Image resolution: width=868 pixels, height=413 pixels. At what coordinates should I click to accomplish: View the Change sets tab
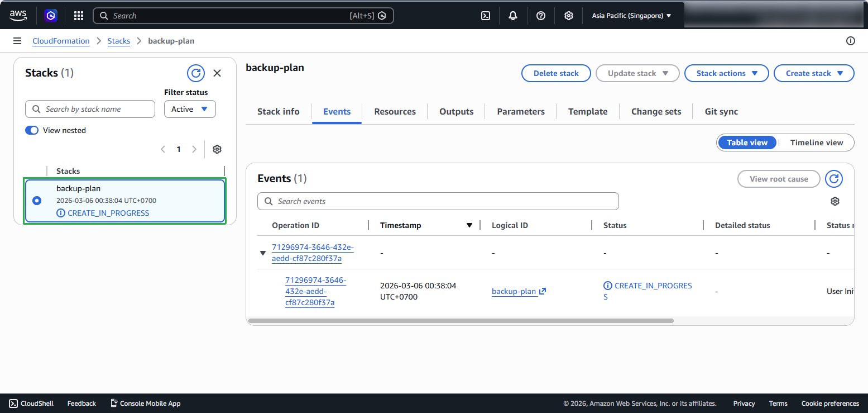[656, 111]
